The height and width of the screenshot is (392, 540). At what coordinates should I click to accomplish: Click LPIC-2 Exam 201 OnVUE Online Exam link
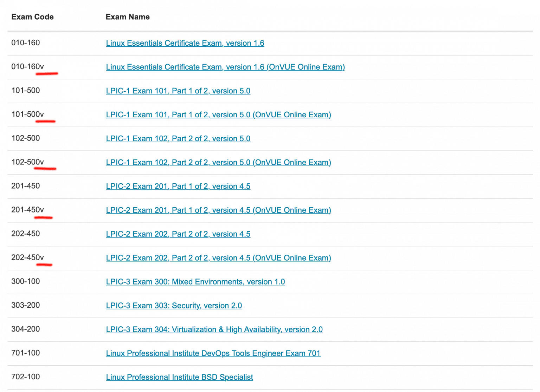point(218,210)
